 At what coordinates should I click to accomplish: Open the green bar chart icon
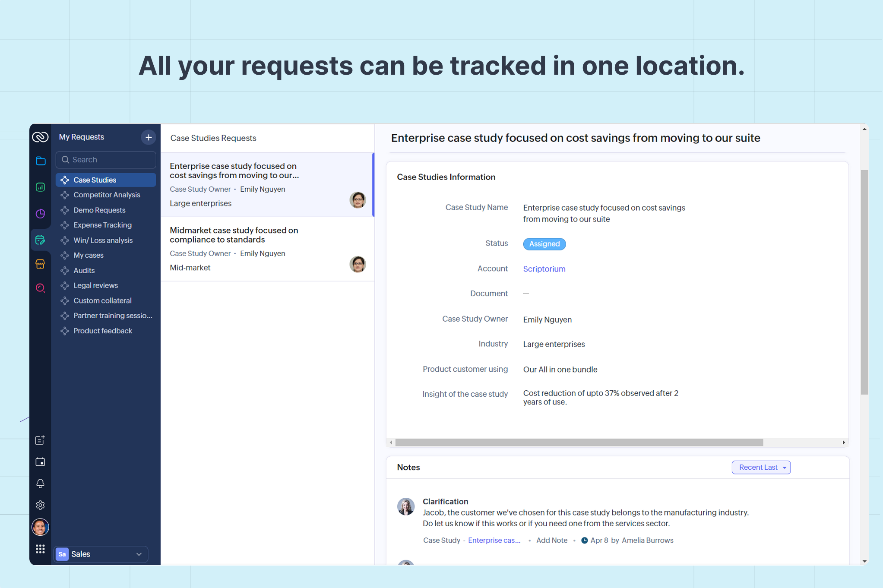[x=41, y=187]
